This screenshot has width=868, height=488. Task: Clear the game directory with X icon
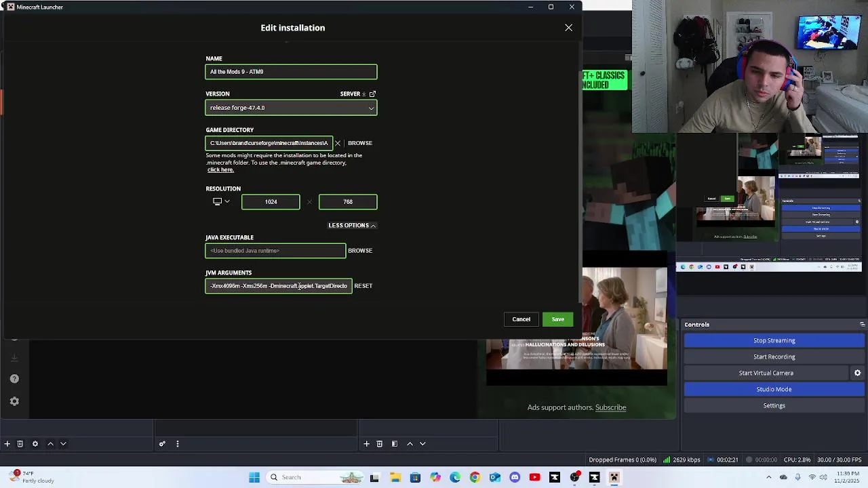tap(338, 143)
